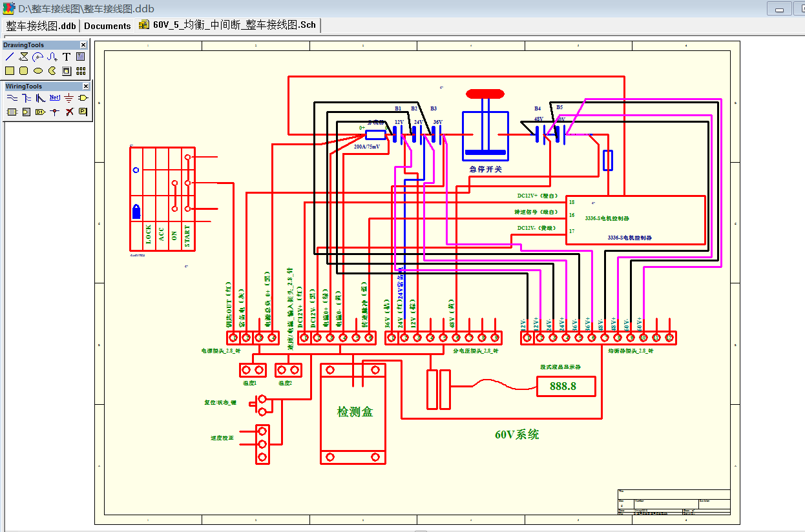This screenshot has height=532, width=805.
Task: Close the WiringTools floating panel
Action: tap(86, 86)
